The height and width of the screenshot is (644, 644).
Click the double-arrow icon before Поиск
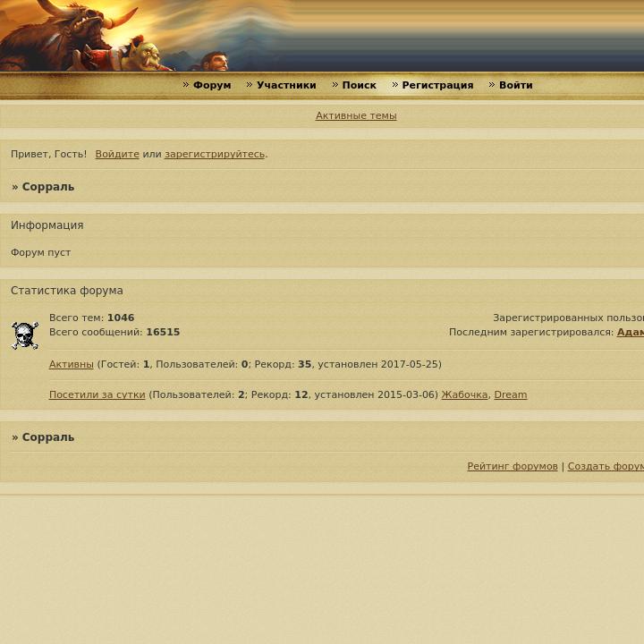[335, 85]
